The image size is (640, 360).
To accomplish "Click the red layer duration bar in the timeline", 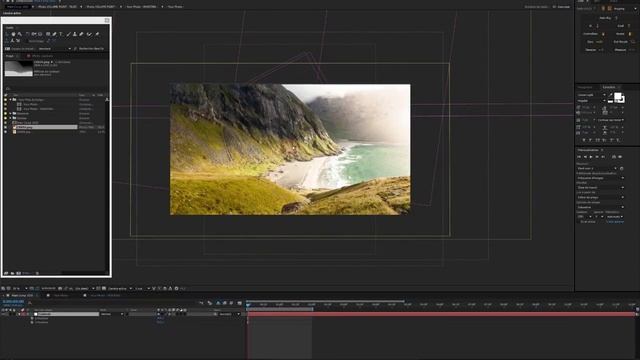I will 441,314.
